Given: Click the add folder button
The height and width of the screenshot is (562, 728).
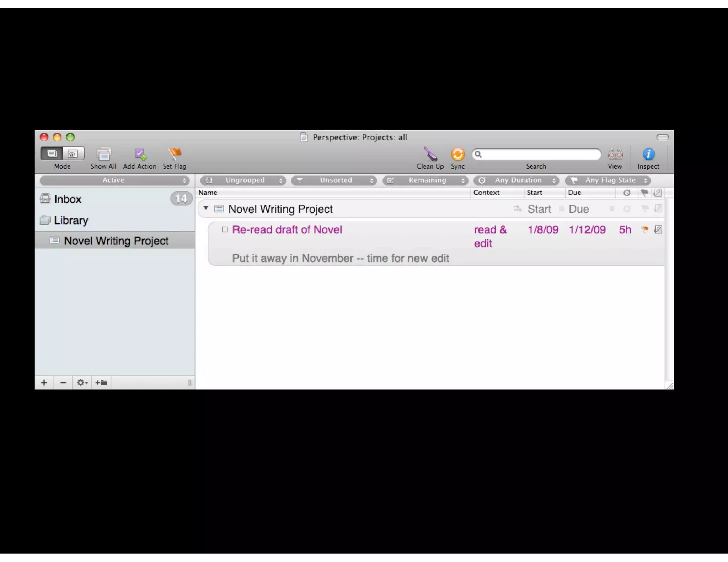Looking at the screenshot, I should [101, 383].
